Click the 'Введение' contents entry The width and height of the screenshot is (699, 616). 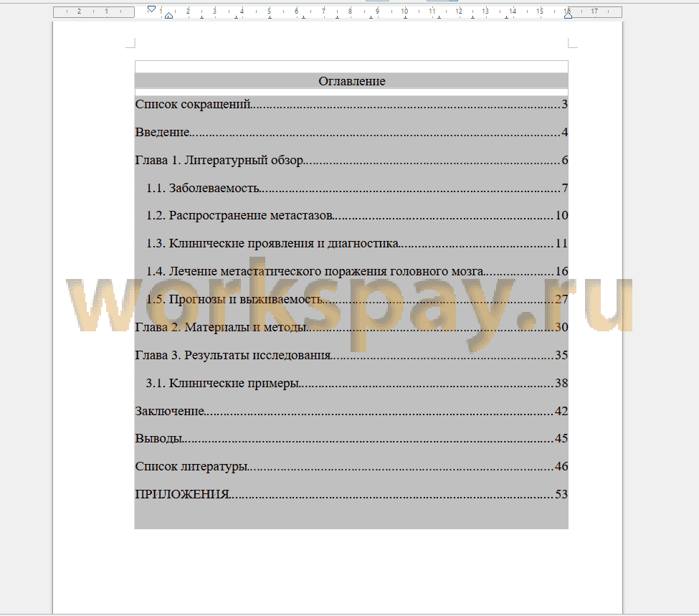pyautogui.click(x=351, y=132)
